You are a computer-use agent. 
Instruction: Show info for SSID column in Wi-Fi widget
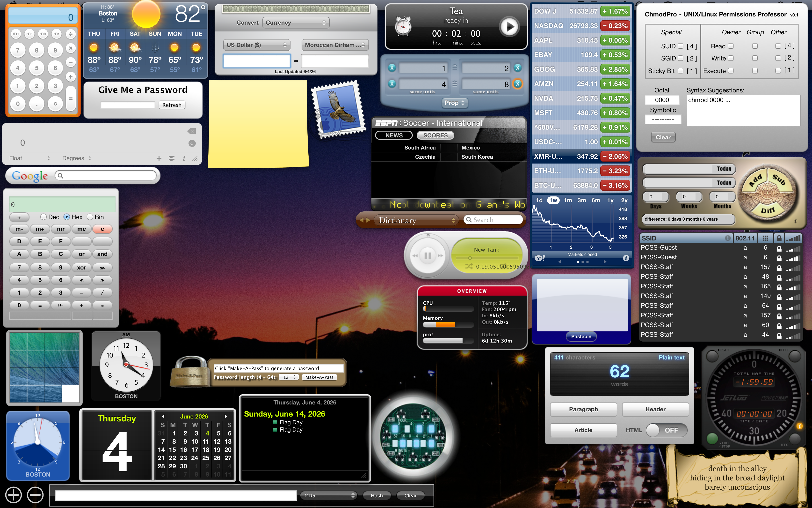click(727, 238)
